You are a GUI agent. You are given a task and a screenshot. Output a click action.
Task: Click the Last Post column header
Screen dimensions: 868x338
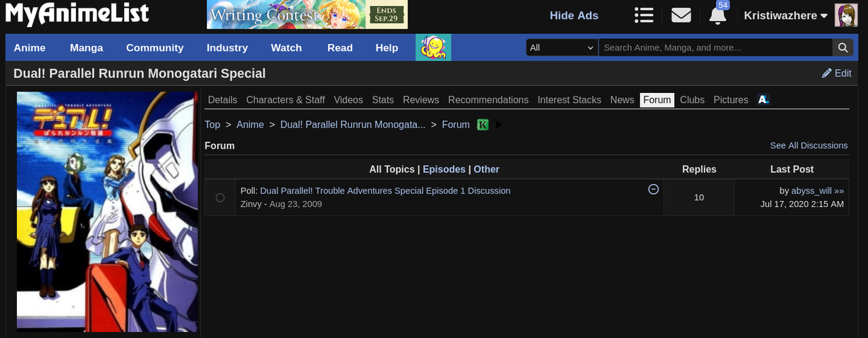[x=792, y=169]
